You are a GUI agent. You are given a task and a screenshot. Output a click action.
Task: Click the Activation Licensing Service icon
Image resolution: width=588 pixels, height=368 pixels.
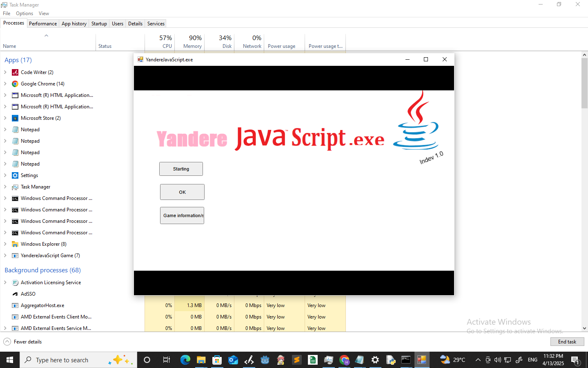click(x=15, y=283)
